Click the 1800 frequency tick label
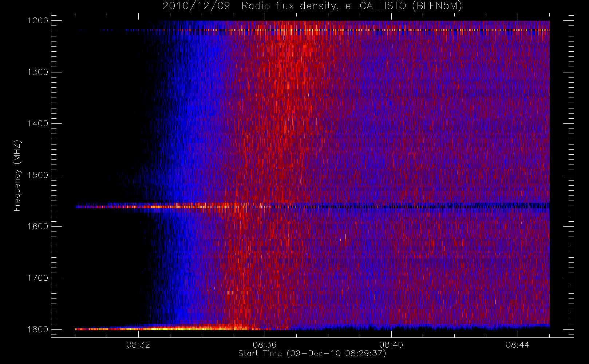This screenshot has height=364, width=589. (38, 329)
